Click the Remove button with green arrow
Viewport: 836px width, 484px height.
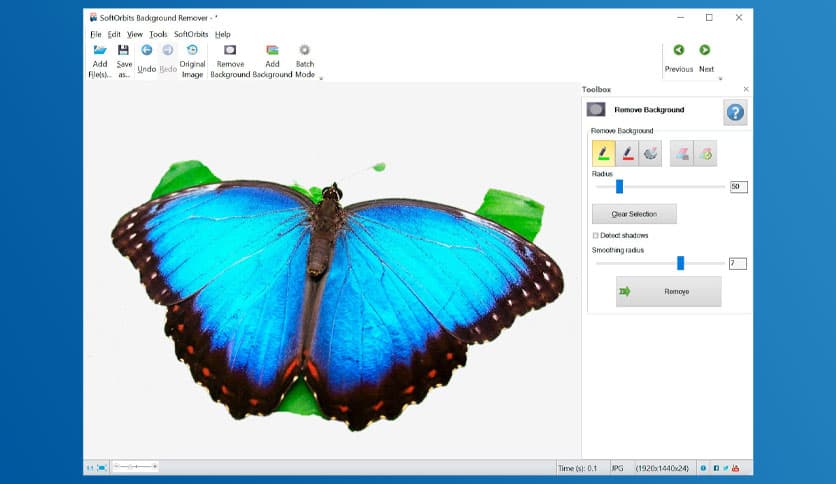[669, 292]
